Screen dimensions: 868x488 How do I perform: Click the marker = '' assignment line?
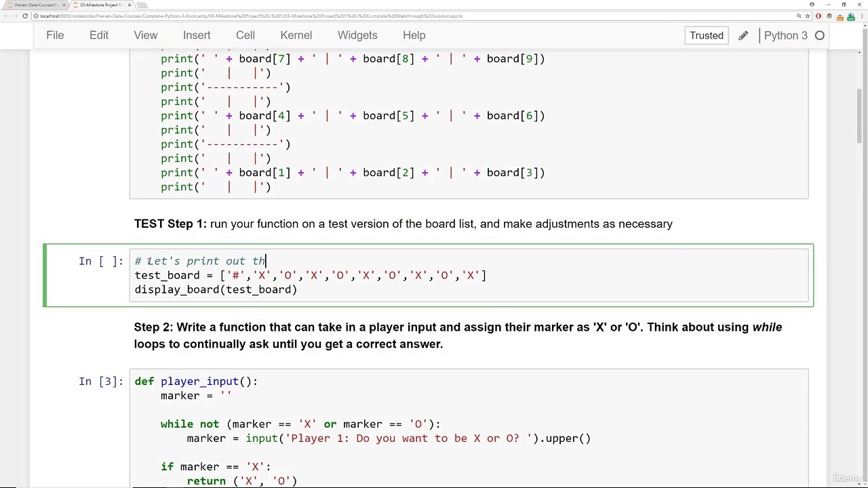click(196, 396)
